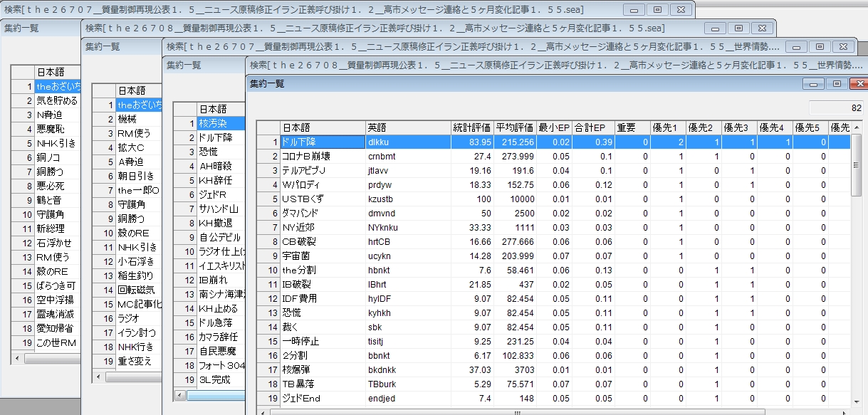Select the 核爆弾 row
The width and height of the screenshot is (868, 415).
point(553,369)
